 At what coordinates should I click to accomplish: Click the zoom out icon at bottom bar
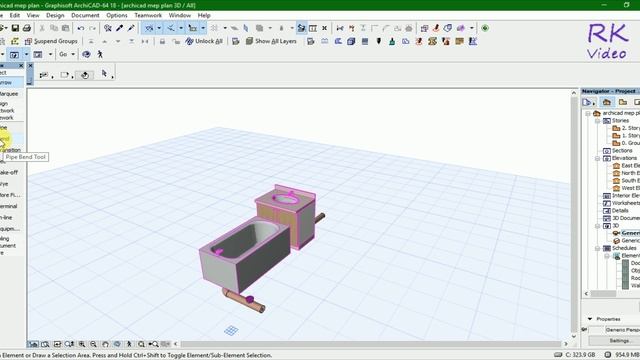coord(93,344)
